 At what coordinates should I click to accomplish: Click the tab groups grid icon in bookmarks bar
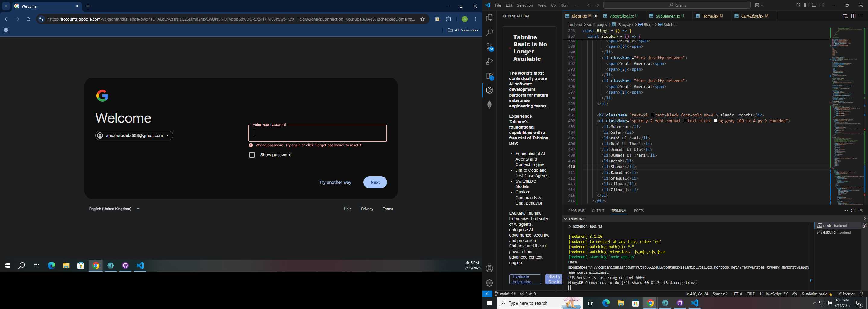click(x=6, y=30)
